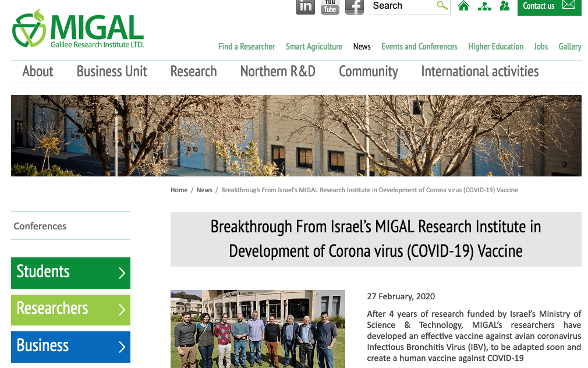Click Home in the breadcrumb
This screenshot has width=588, height=368.
pyautogui.click(x=179, y=190)
